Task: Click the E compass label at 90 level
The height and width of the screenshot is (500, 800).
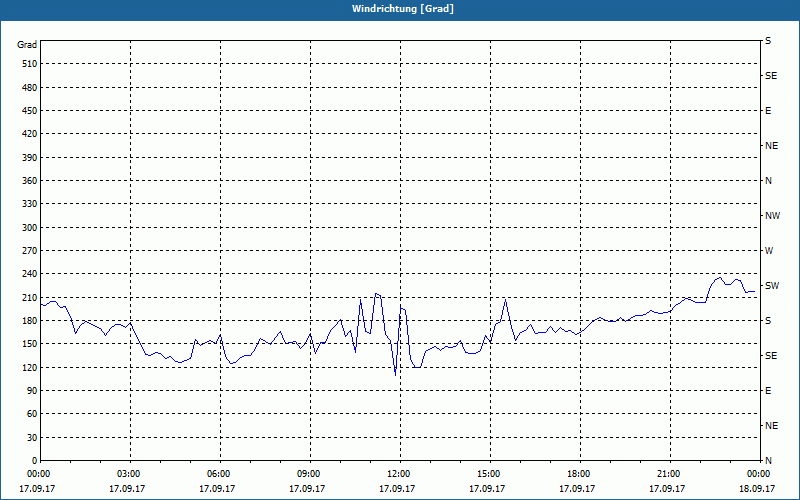Action: 768,391
